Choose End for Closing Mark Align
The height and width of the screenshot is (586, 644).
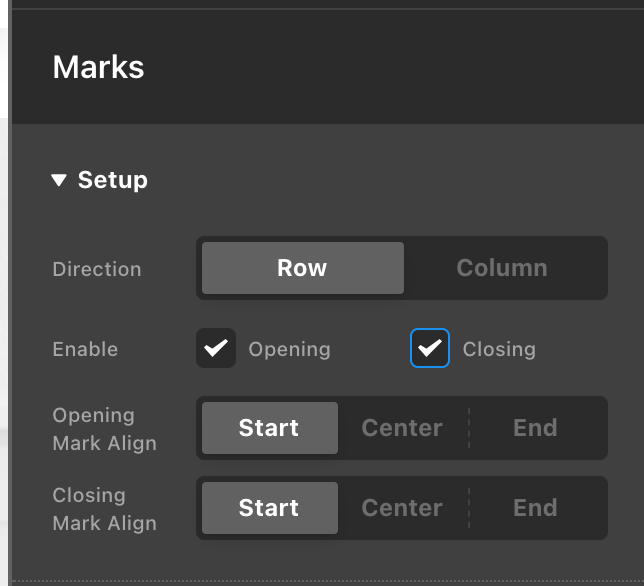(x=535, y=508)
